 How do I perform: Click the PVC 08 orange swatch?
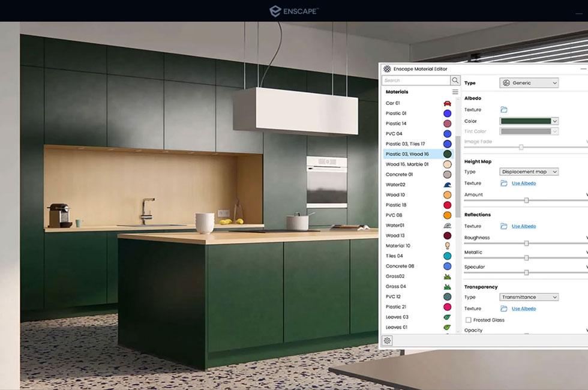pos(448,215)
